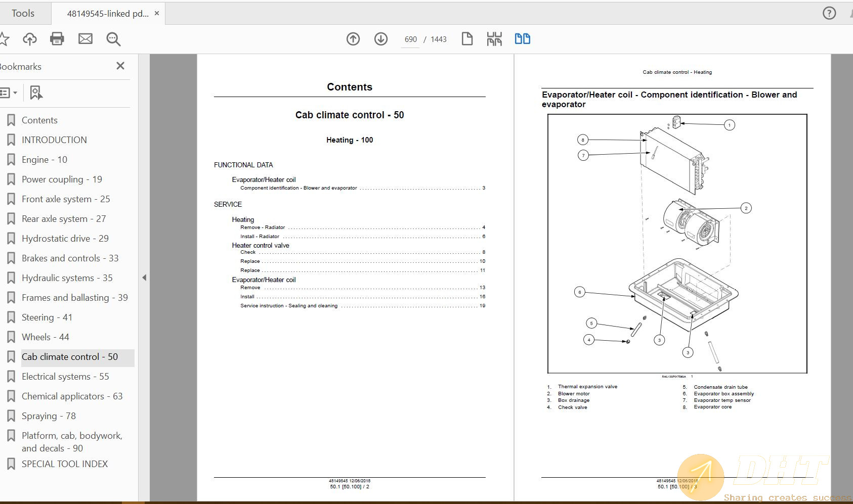Open the Frames and ballasting - 39 bookmark
This screenshot has width=853, height=504.
[75, 298]
